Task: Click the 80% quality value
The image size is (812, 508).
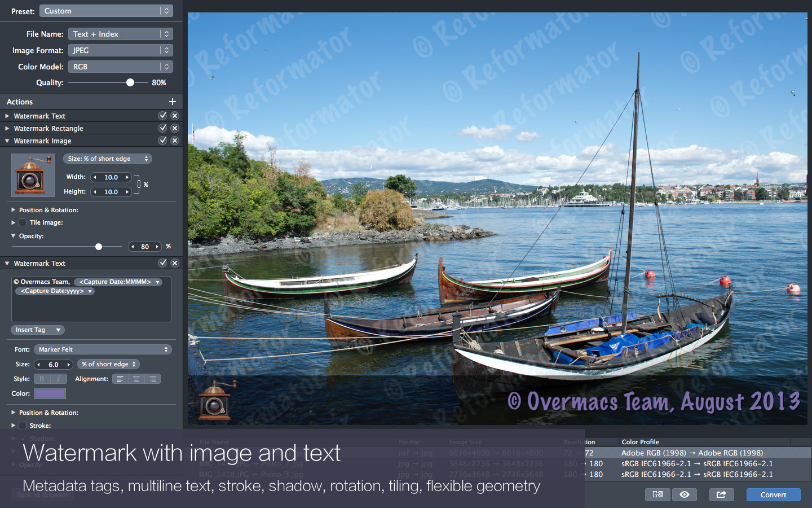Action: pos(159,82)
